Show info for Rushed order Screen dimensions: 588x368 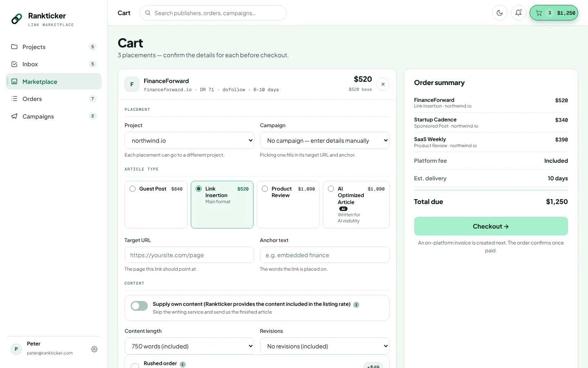pyautogui.click(x=183, y=364)
